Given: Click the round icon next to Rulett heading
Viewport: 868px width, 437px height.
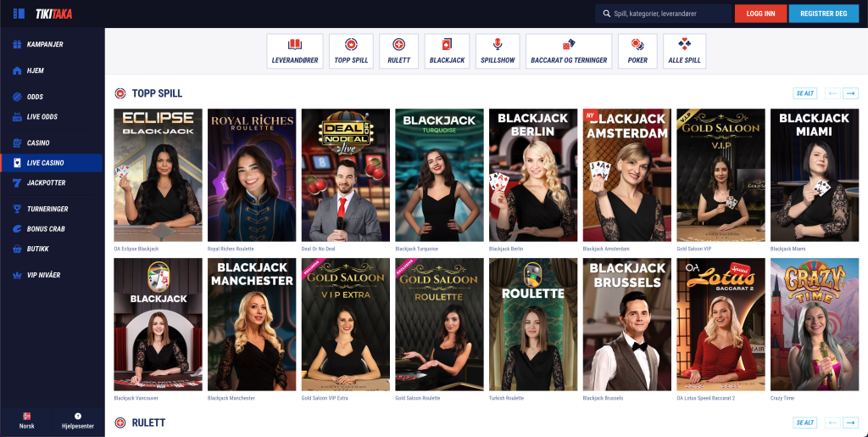Looking at the screenshot, I should pyautogui.click(x=120, y=423).
